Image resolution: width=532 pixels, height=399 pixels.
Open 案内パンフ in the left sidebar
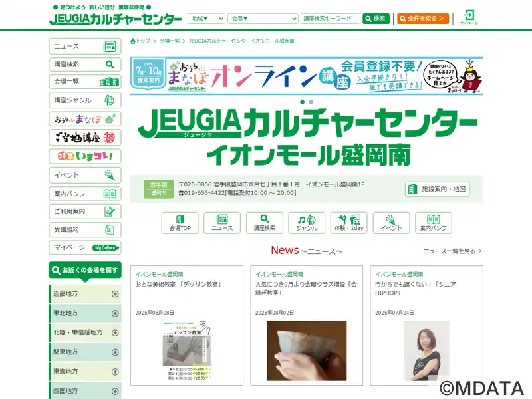[85, 194]
